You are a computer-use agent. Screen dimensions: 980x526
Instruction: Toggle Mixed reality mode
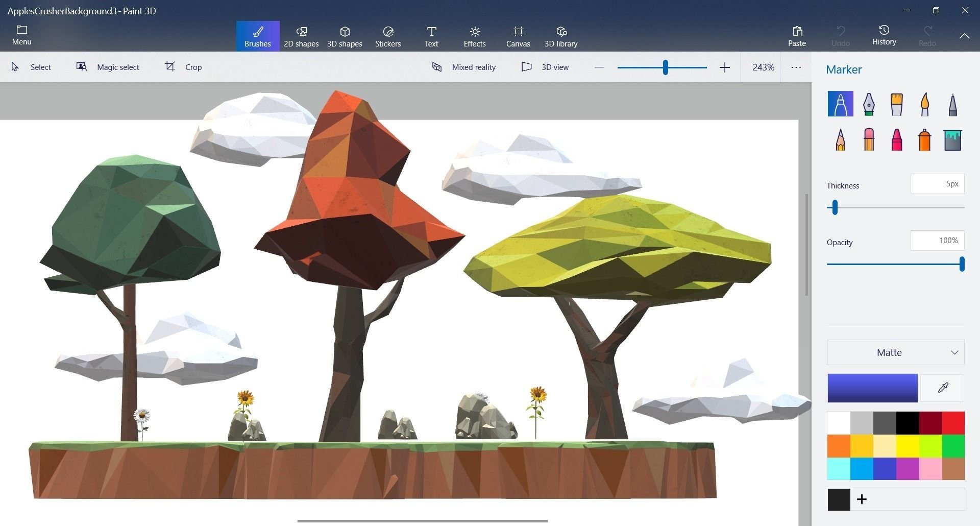point(464,67)
